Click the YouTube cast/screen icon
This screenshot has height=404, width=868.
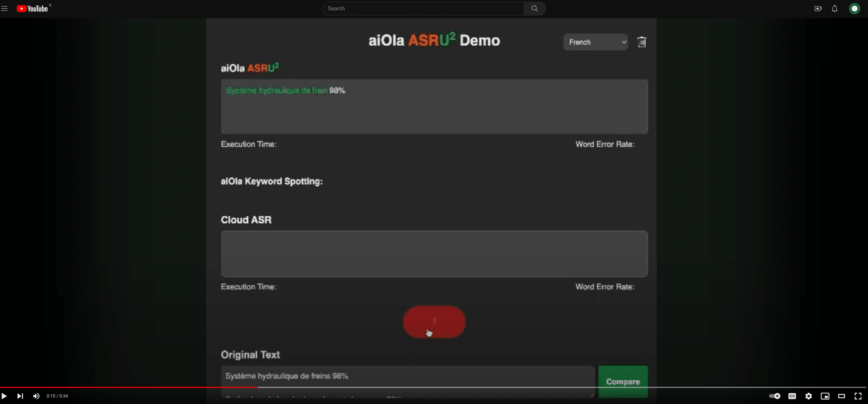825,396
